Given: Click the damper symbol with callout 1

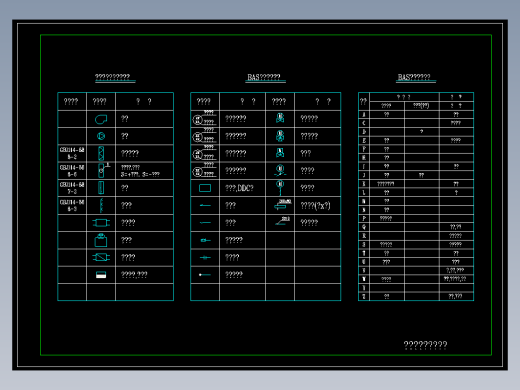Looking at the screenshot, I should coord(103,170).
